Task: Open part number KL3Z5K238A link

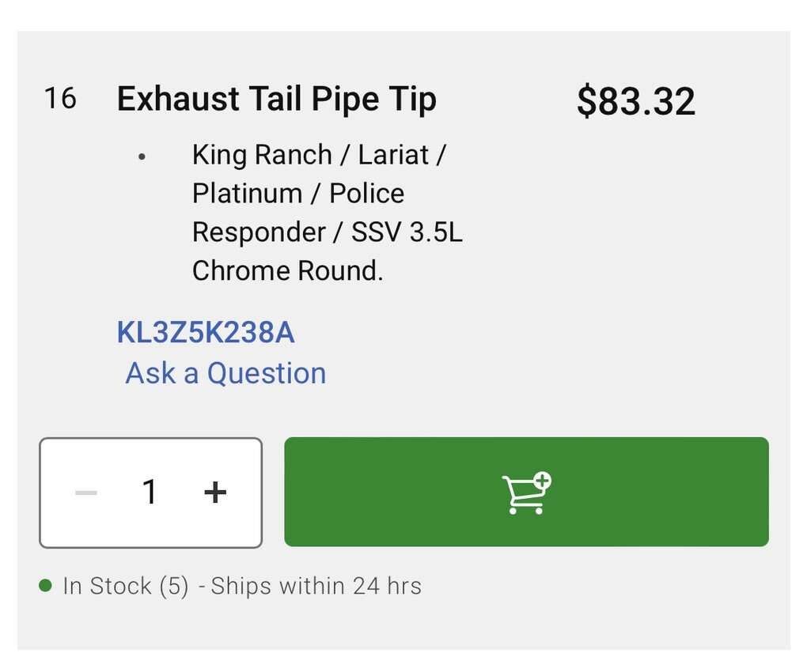Action: [x=206, y=333]
